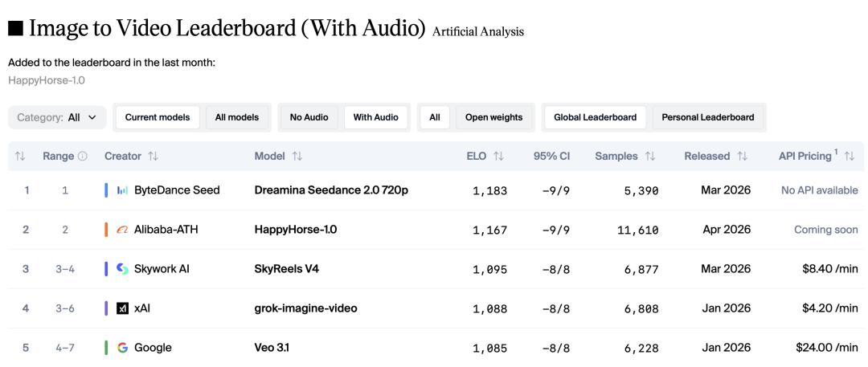Switch to Global Leaderboard tab

[x=595, y=117]
